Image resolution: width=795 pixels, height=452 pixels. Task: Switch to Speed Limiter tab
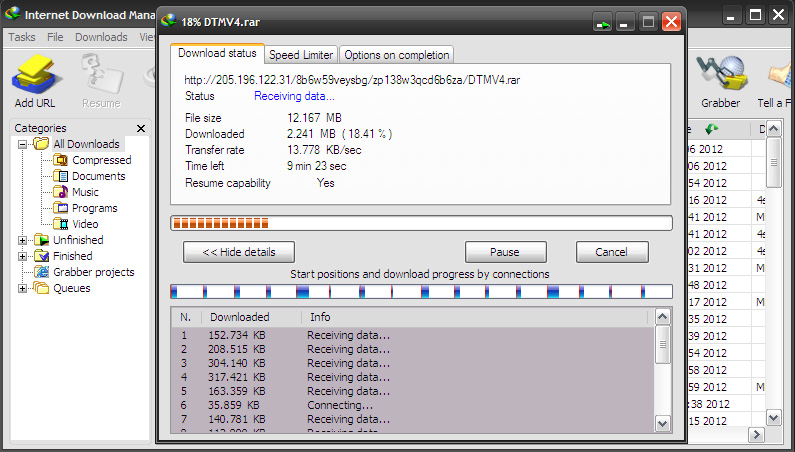301,55
